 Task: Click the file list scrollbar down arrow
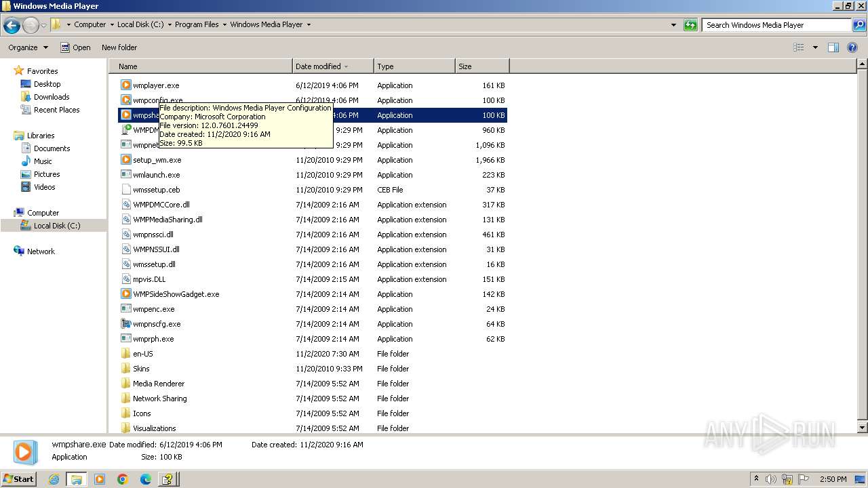click(862, 428)
